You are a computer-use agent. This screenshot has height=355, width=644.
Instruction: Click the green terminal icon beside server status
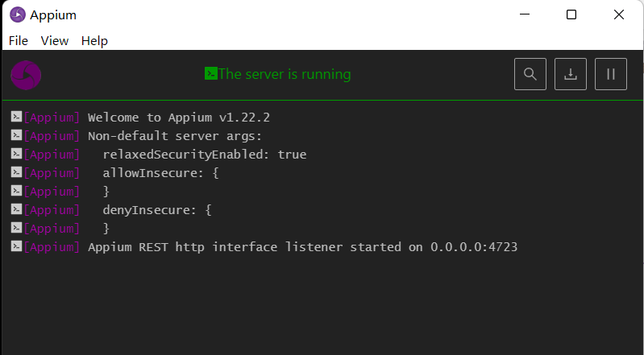(210, 73)
